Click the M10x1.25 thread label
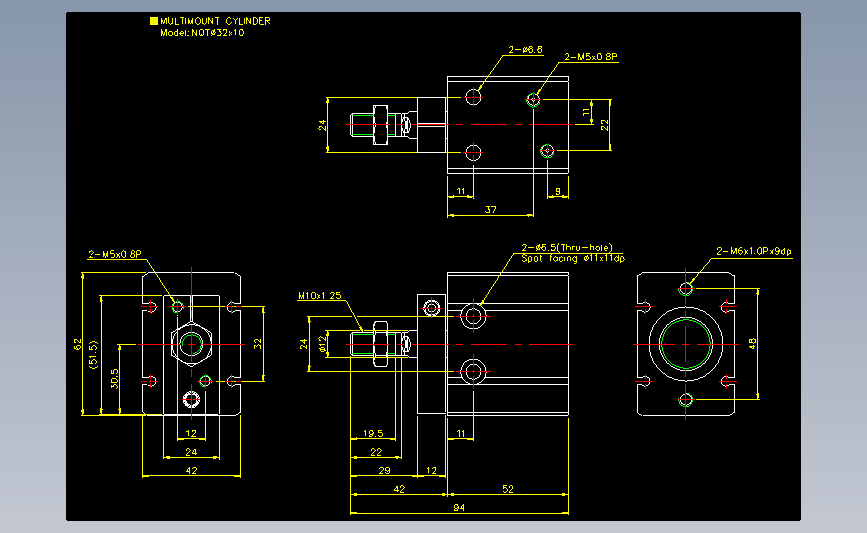 (x=320, y=296)
